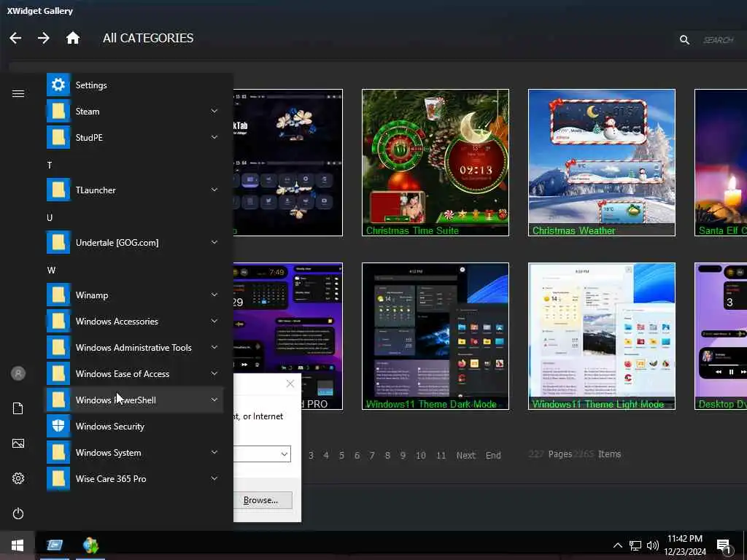Viewport: 747px width, 560px height.
Task: Open the gallery home page
Action: click(72, 38)
